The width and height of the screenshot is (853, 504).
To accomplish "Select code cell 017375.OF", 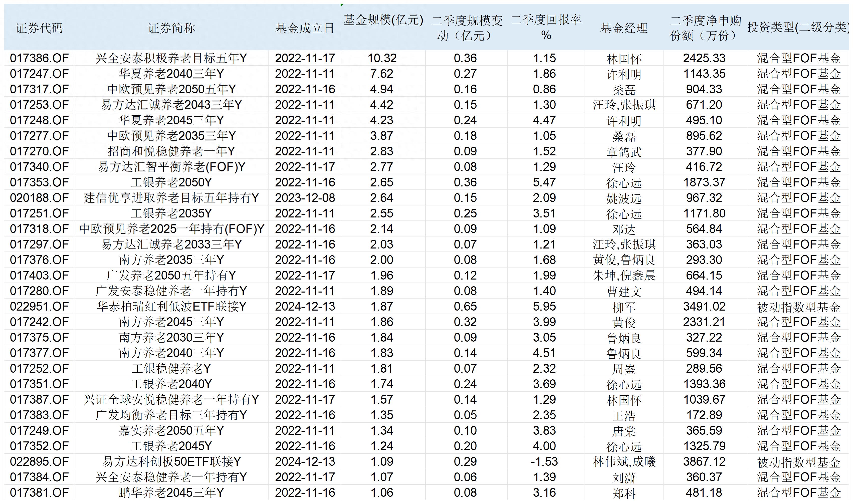I will click(39, 338).
